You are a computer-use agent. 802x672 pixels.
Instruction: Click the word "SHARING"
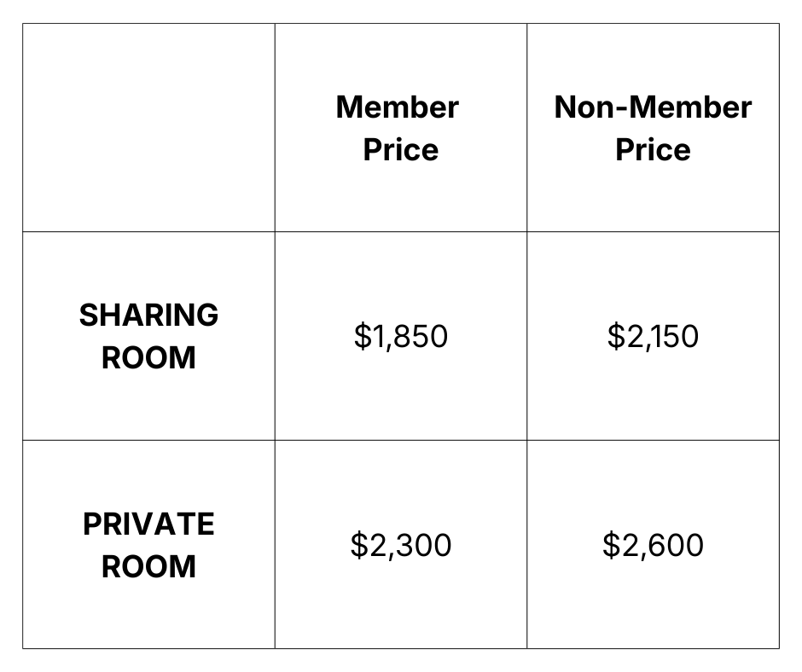148,316
